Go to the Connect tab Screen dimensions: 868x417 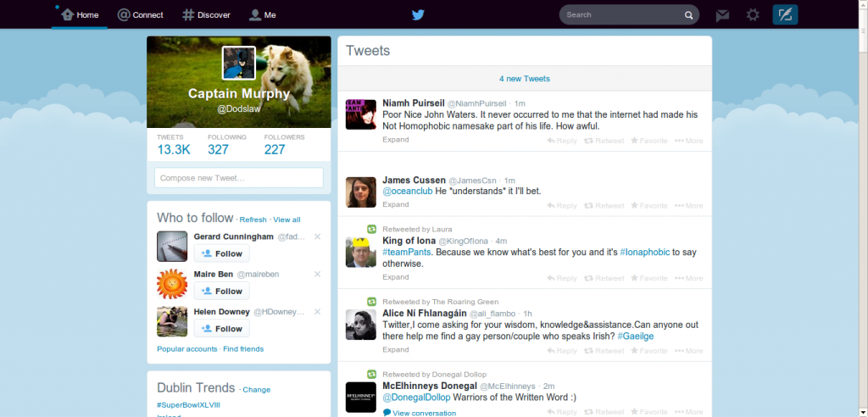tap(141, 15)
